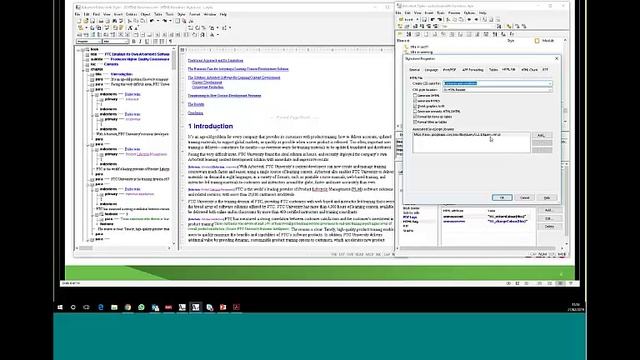Screen dimensions: 640x360
Task: Open WhatsApp from the taskbar
Action: pyautogui.click(x=141, y=307)
